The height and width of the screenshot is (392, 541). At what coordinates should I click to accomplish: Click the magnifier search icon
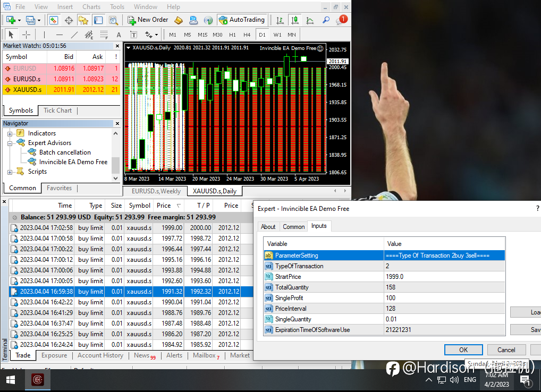click(x=326, y=20)
